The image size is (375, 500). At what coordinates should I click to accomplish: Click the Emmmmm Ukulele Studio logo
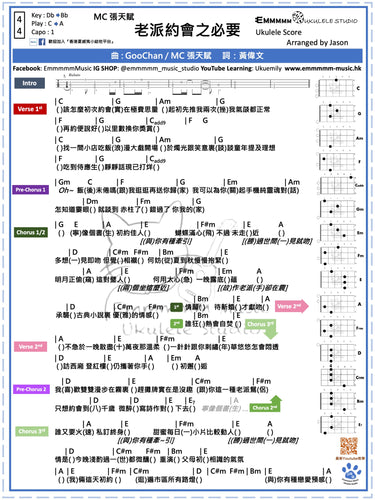click(306, 19)
